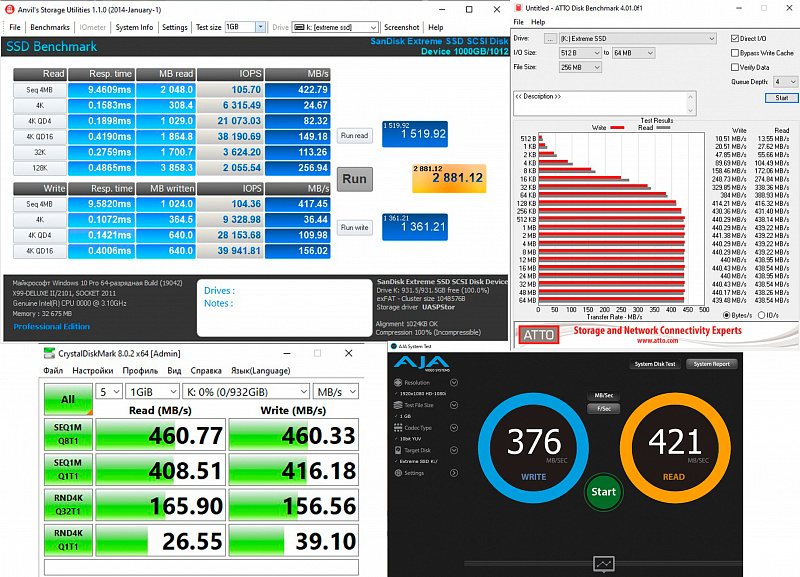Click the Anvil Run write button

pos(355,228)
